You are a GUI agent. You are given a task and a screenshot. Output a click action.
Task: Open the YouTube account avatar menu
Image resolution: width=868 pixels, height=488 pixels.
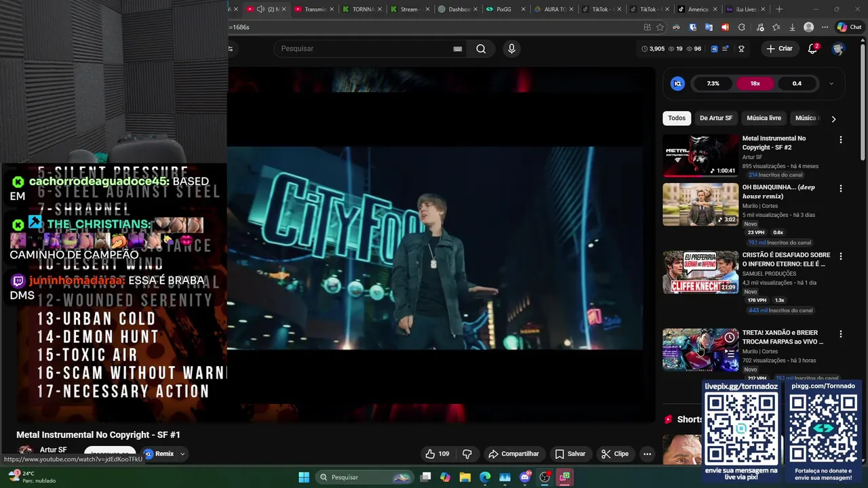[838, 49]
